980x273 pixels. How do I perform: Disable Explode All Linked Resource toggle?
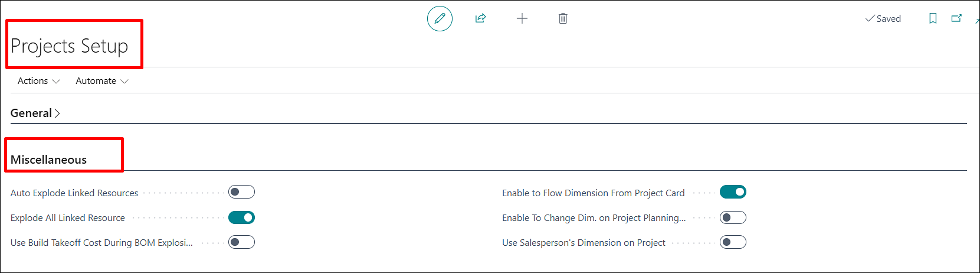click(x=241, y=217)
